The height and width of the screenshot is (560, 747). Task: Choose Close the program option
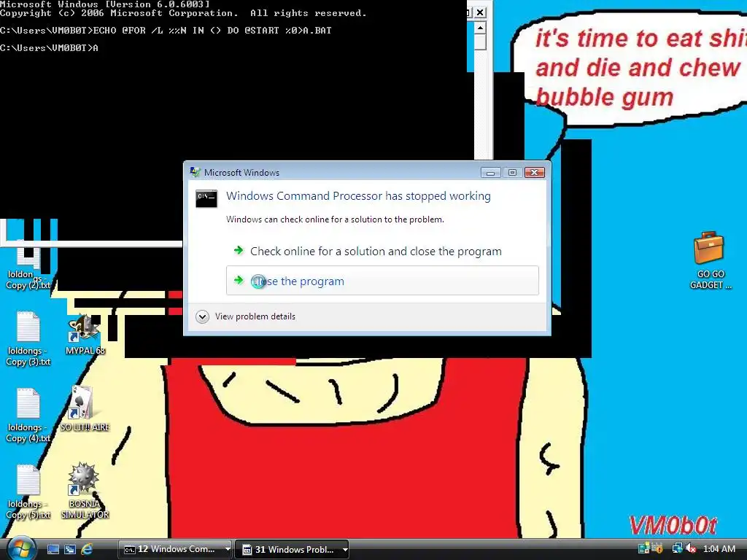(382, 281)
